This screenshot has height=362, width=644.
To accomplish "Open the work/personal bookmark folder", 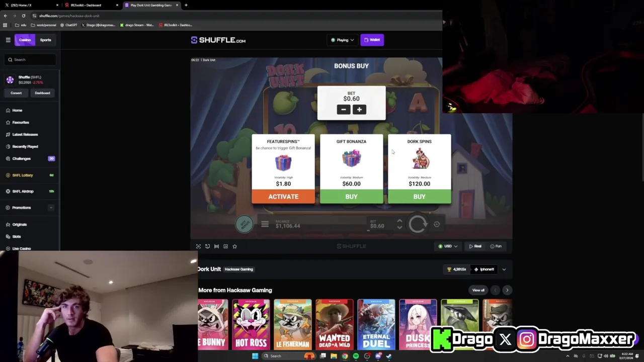I will tap(43, 25).
